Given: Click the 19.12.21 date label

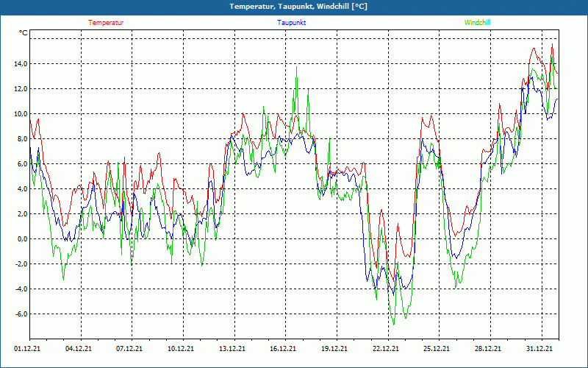Looking at the screenshot, I should (334, 349).
